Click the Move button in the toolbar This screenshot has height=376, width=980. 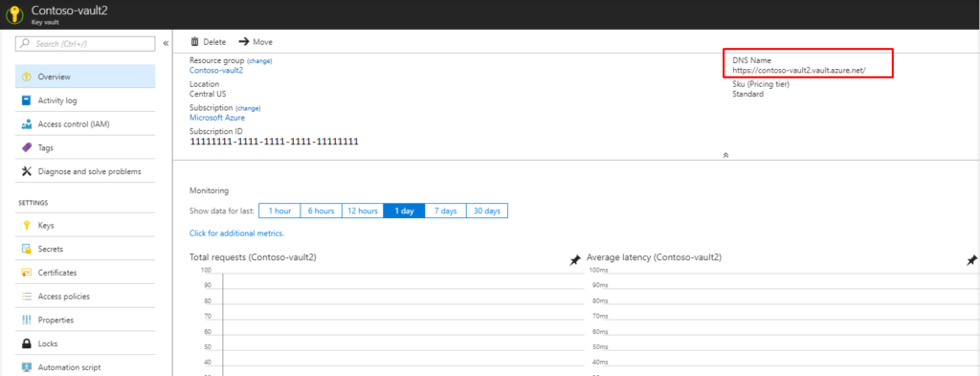[x=255, y=42]
